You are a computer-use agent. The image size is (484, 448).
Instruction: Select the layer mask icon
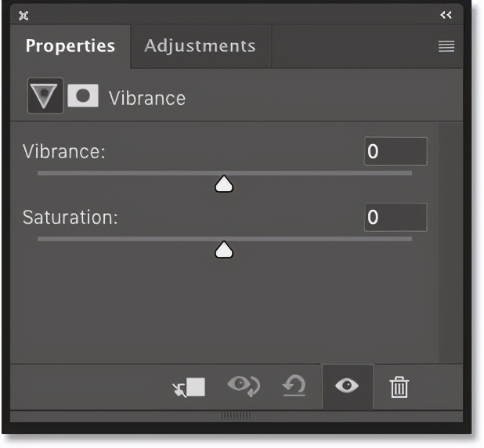tap(83, 96)
